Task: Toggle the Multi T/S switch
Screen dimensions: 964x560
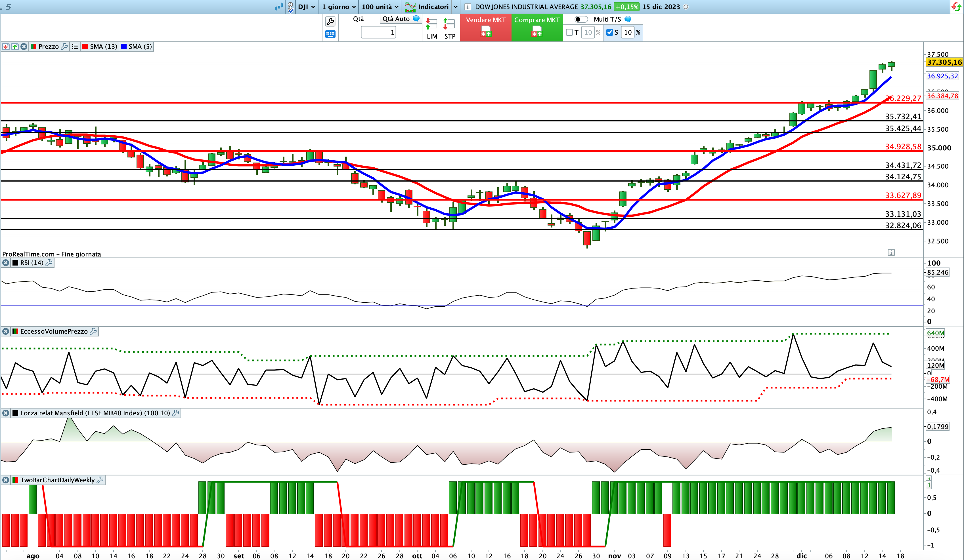Action: point(581,19)
